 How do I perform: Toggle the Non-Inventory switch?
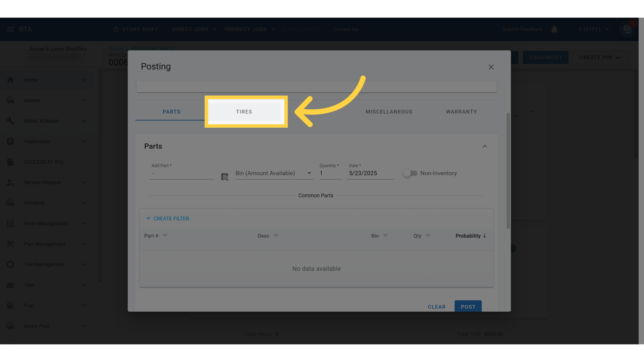(410, 173)
